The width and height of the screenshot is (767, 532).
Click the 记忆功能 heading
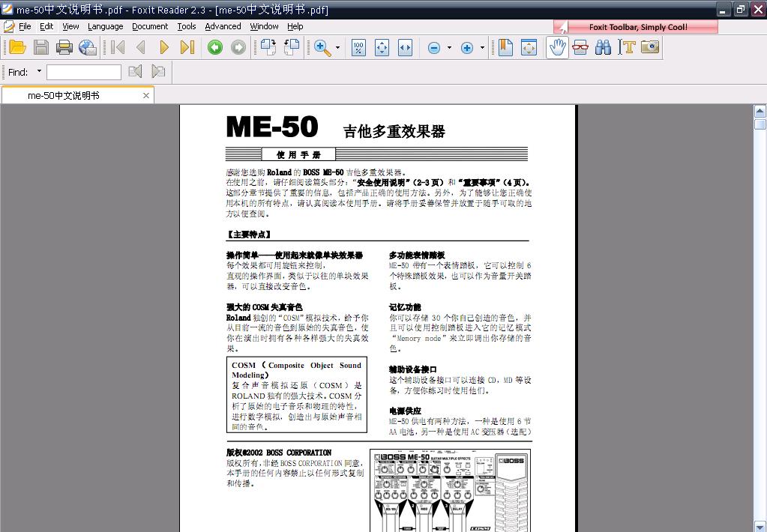tap(405, 307)
